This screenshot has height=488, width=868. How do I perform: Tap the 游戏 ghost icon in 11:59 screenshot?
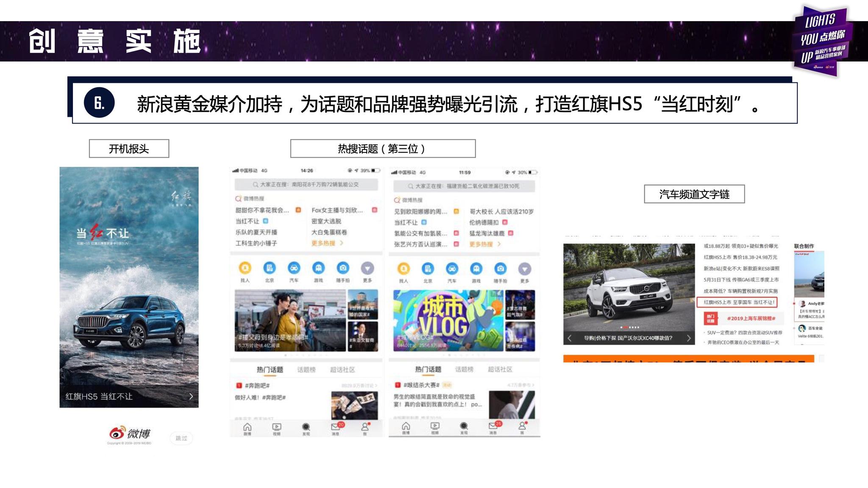[x=476, y=269]
